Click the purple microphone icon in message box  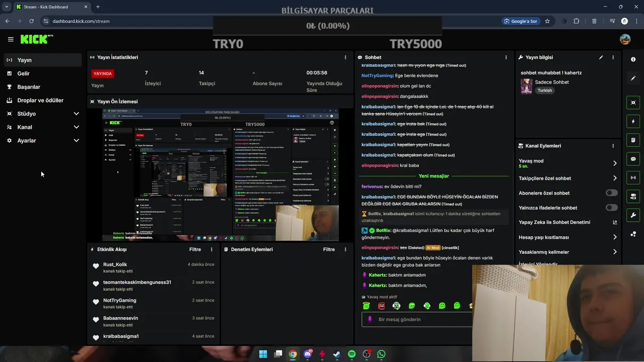pos(370,319)
